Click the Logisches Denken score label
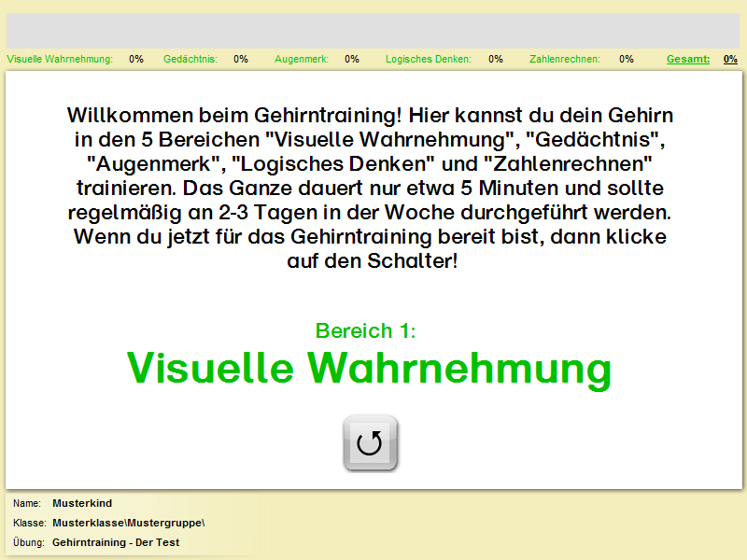The height and width of the screenshot is (560, 747). 429,59
